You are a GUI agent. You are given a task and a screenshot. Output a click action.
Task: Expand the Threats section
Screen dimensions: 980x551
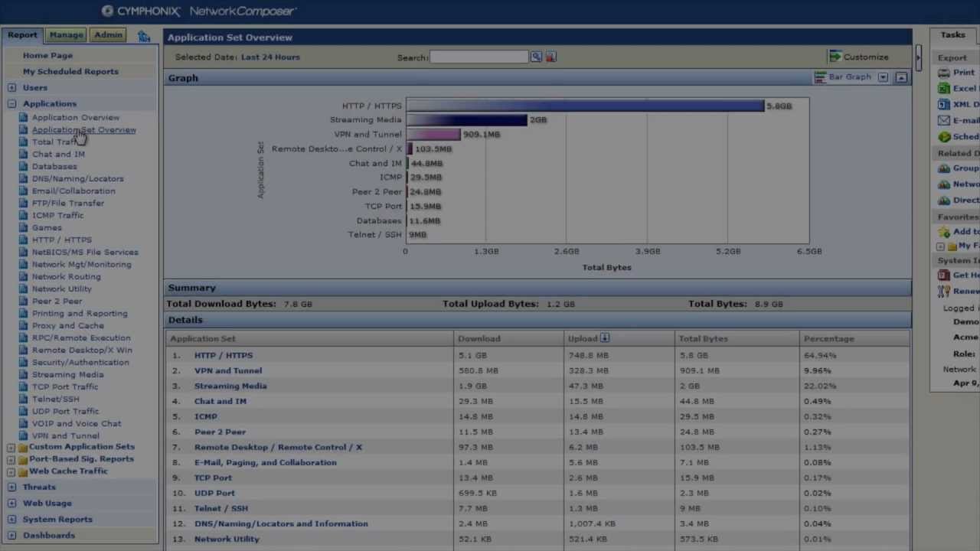(x=11, y=487)
